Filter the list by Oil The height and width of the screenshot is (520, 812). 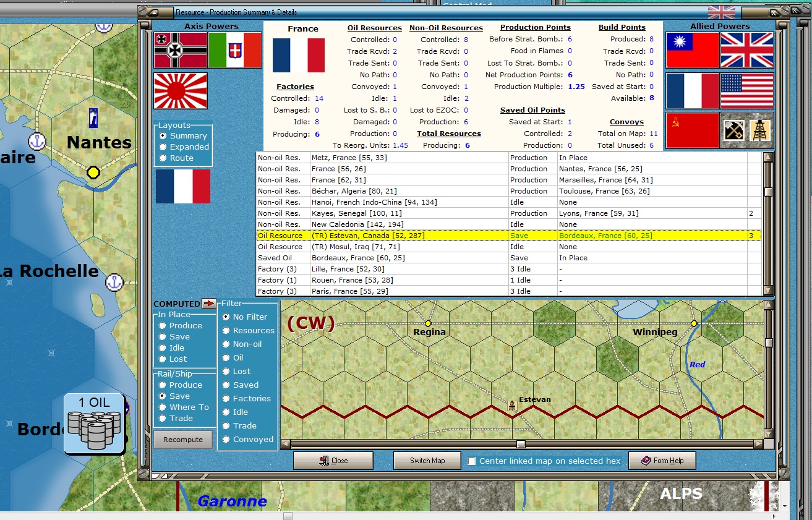pyautogui.click(x=226, y=357)
